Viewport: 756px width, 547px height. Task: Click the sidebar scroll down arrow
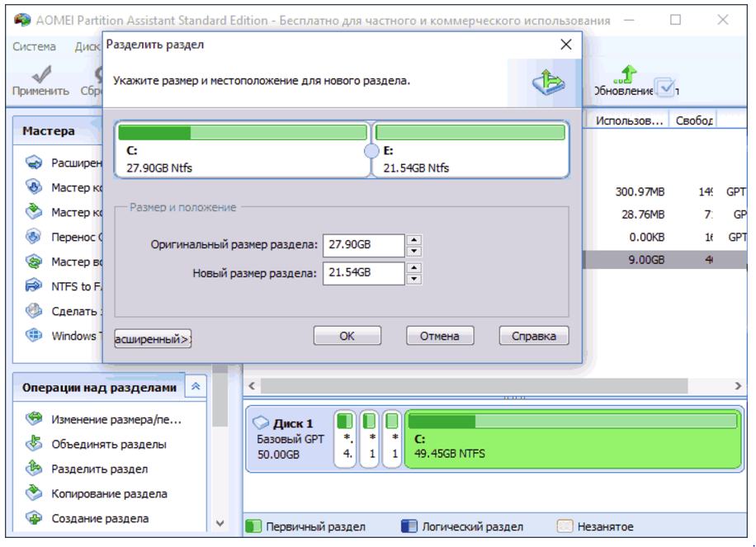pyautogui.click(x=220, y=523)
